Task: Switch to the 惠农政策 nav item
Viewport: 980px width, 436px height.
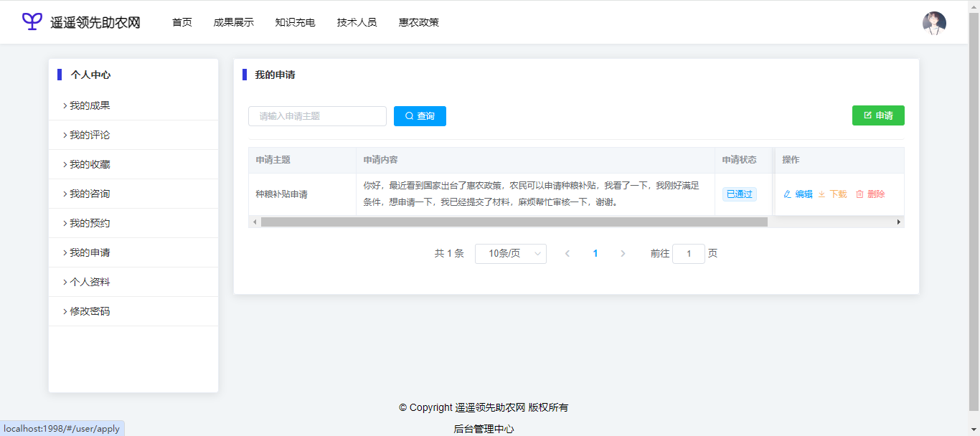Action: pos(419,22)
